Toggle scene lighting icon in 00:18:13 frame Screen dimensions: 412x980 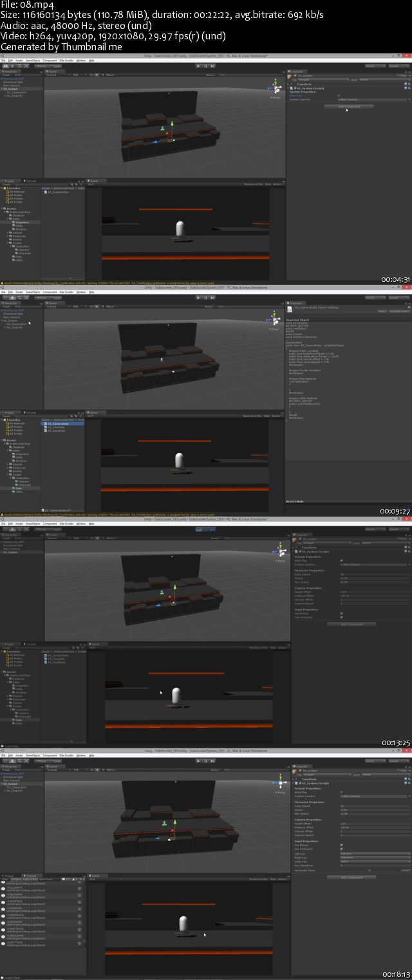point(96,770)
